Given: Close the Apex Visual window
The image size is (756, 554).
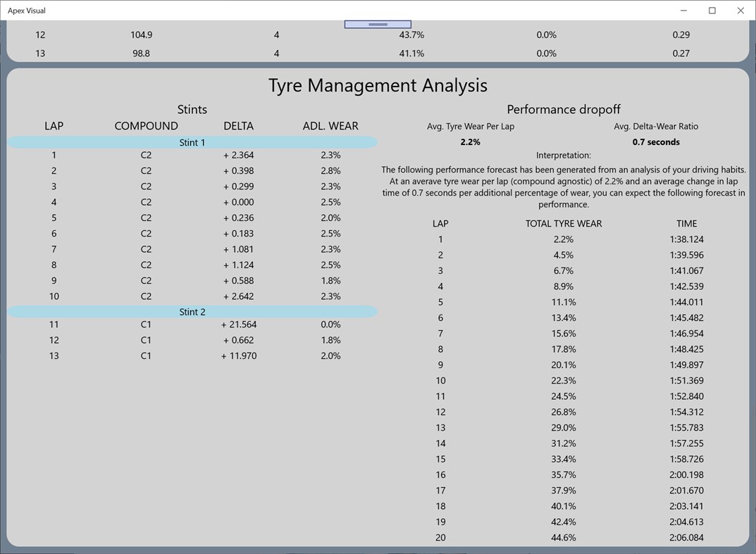Looking at the screenshot, I should pyautogui.click(x=740, y=10).
